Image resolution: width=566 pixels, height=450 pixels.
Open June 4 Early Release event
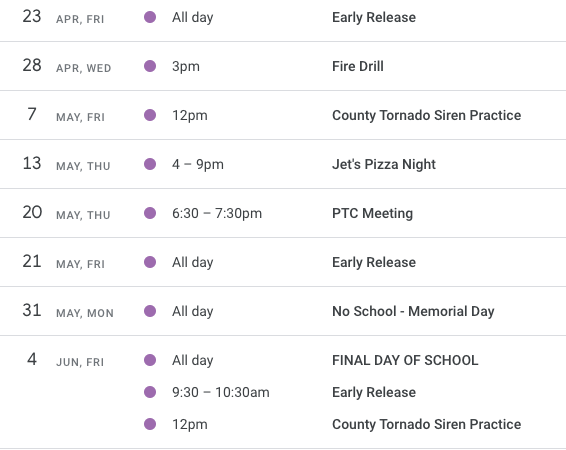pos(374,392)
